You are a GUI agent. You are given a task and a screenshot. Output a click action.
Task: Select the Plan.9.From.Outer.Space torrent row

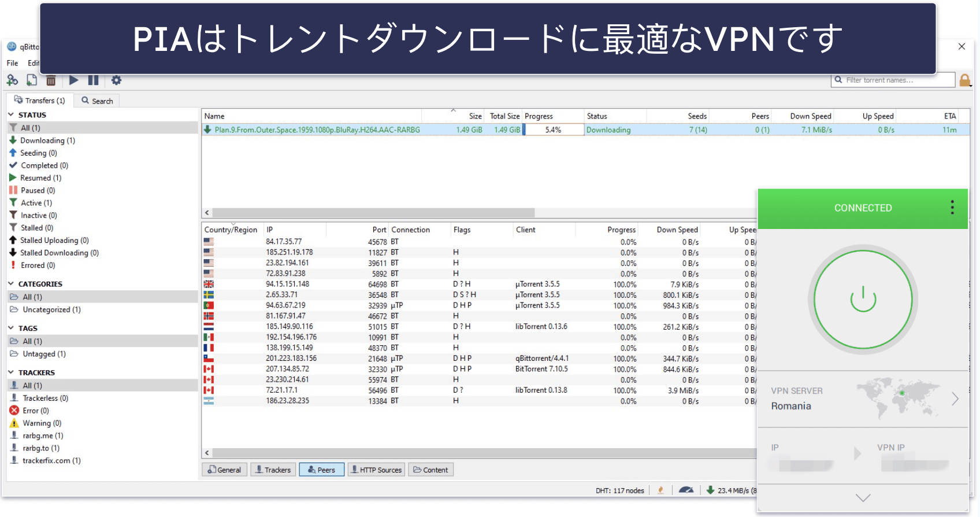tap(585, 130)
